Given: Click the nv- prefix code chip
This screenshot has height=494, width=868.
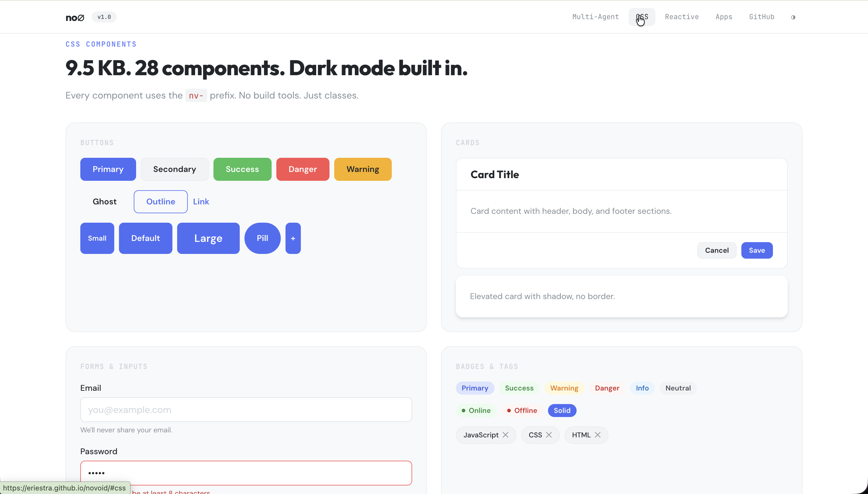Looking at the screenshot, I should tap(196, 95).
